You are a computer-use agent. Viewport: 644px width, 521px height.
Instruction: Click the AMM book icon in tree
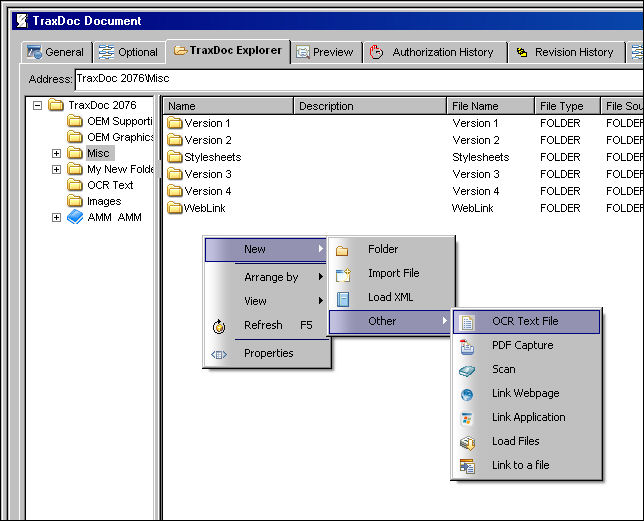(75, 217)
